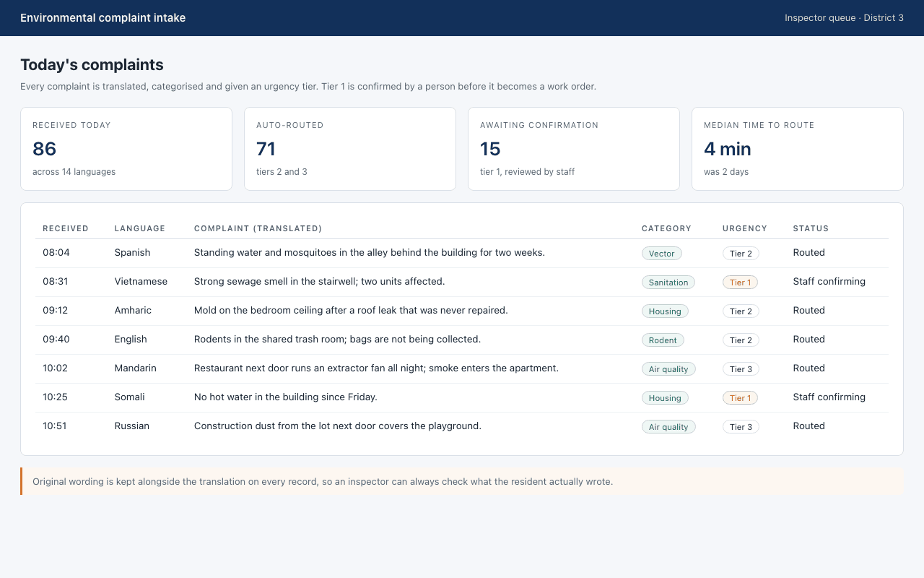Click the Spanish language cell
The image size is (924, 578).
tap(132, 253)
